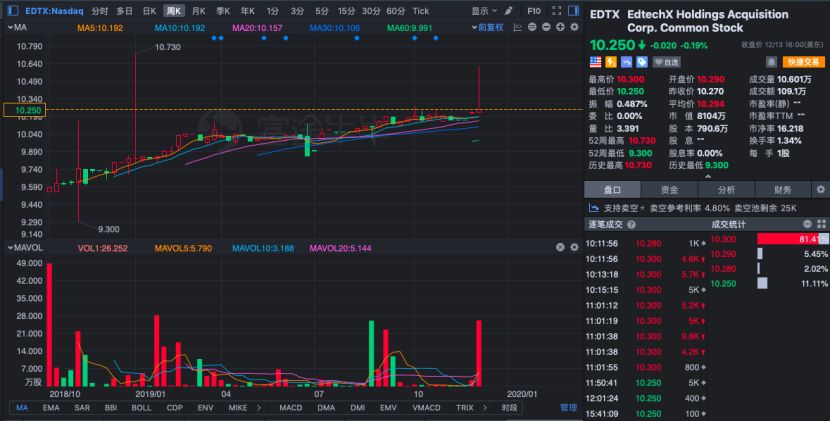The width and height of the screenshot is (830, 421).
Task: Toggle the right sidebar panel icon
Action: (573, 10)
